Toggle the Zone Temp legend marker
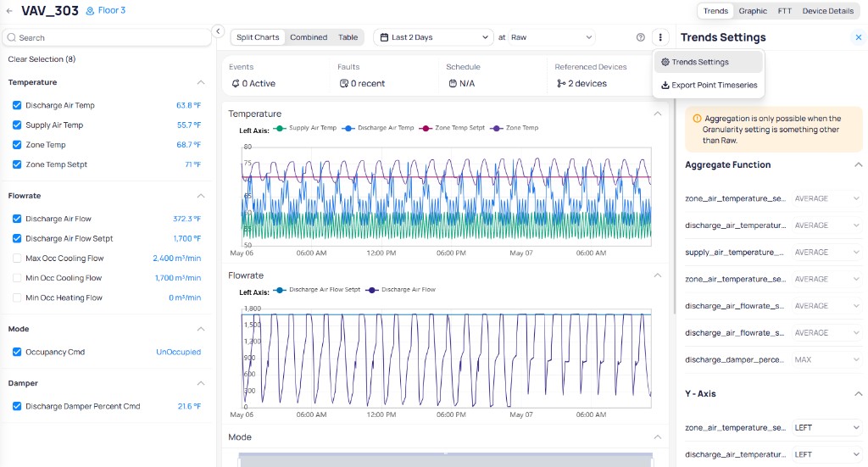 tap(497, 128)
